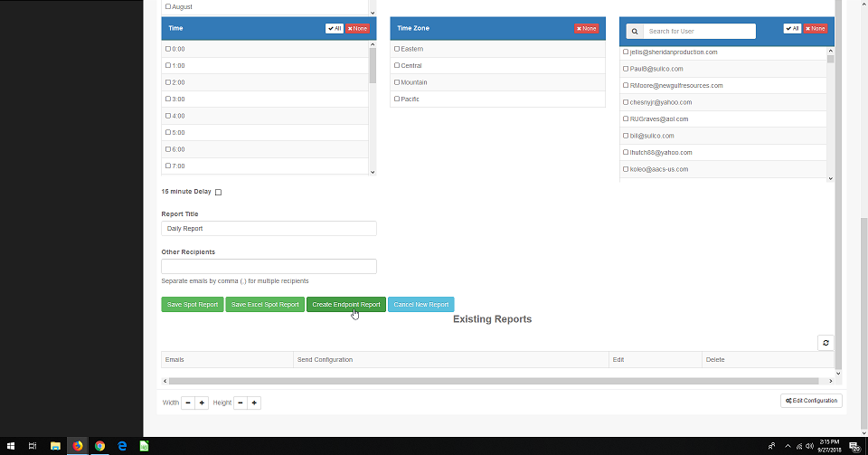Decrease the panel width with minus
Screen dimensions: 868x455
(188, 403)
